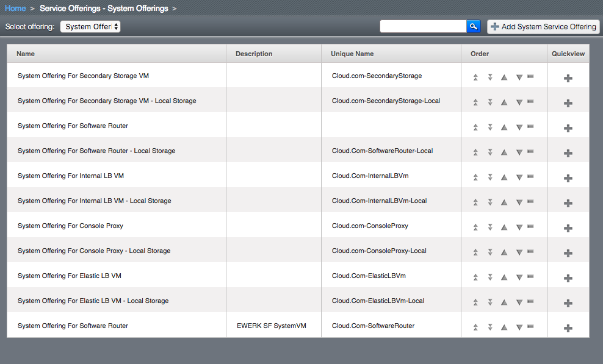This screenshot has height=364, width=603.
Task: Click the 'Select offering:' label
Action: coord(30,26)
